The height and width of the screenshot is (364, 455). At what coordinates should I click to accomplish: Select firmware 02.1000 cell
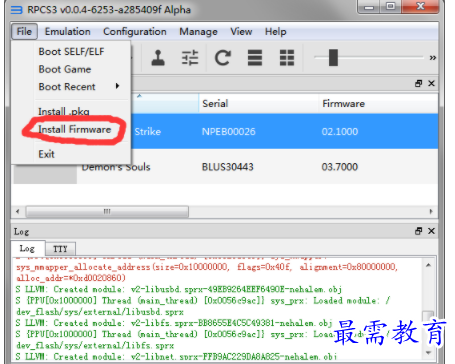pos(340,132)
